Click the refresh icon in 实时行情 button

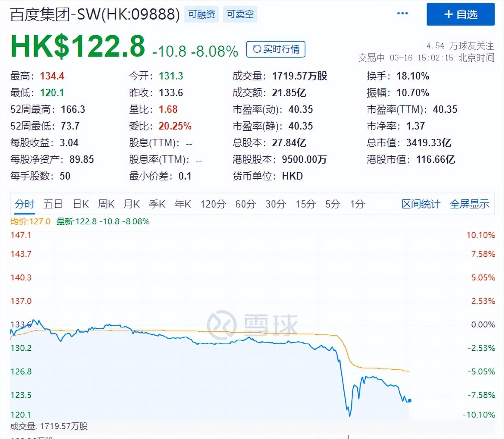pos(257,49)
